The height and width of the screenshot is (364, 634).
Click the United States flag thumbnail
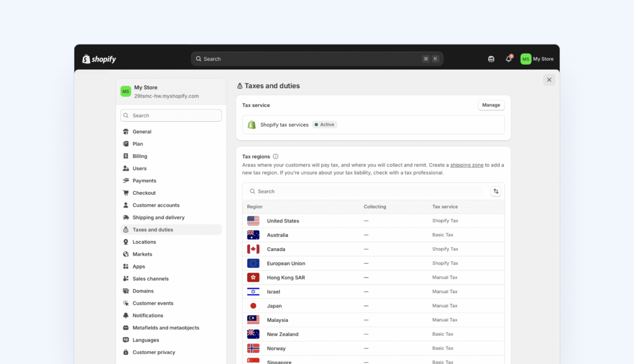click(x=253, y=221)
